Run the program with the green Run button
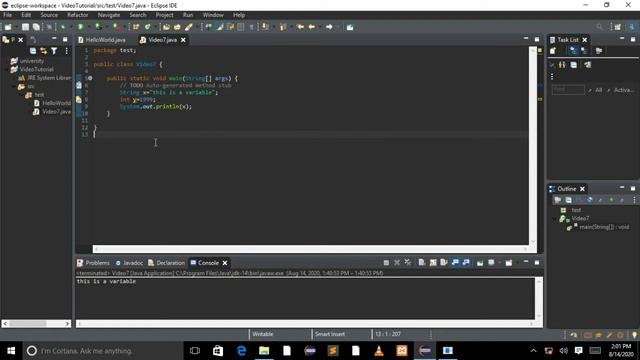This screenshot has width=640, height=360. [x=81, y=27]
